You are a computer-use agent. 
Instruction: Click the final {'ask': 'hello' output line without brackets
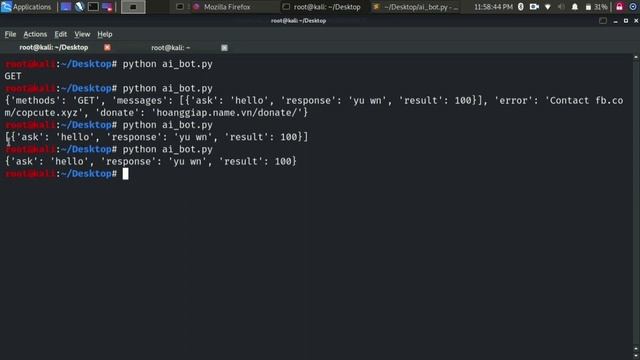[151, 162]
